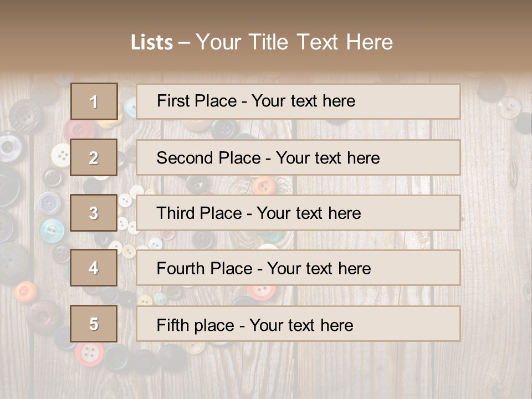532x399 pixels.
Task: Select the "Third Place" text bar
Action: pos(298,213)
